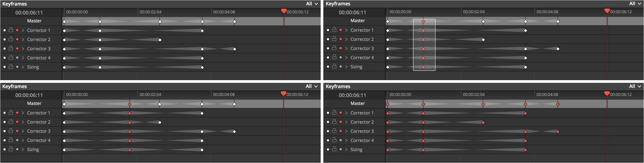Select the last Master keyframe in the top-left panel
The width and height of the screenshot is (644, 163).
[x=234, y=22]
